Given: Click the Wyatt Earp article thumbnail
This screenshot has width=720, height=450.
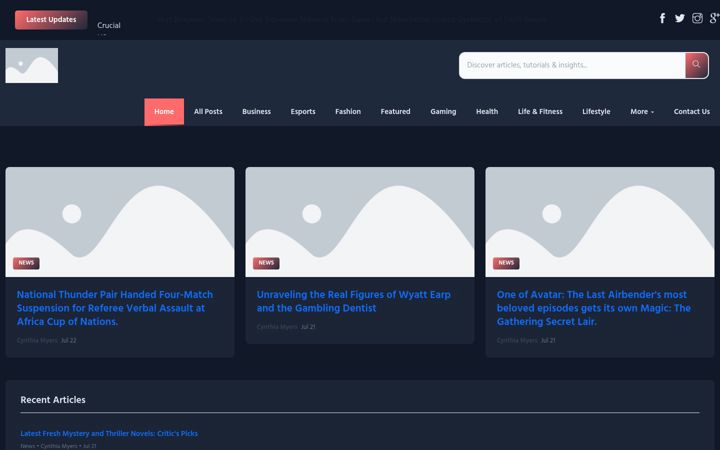Looking at the screenshot, I should [360, 222].
